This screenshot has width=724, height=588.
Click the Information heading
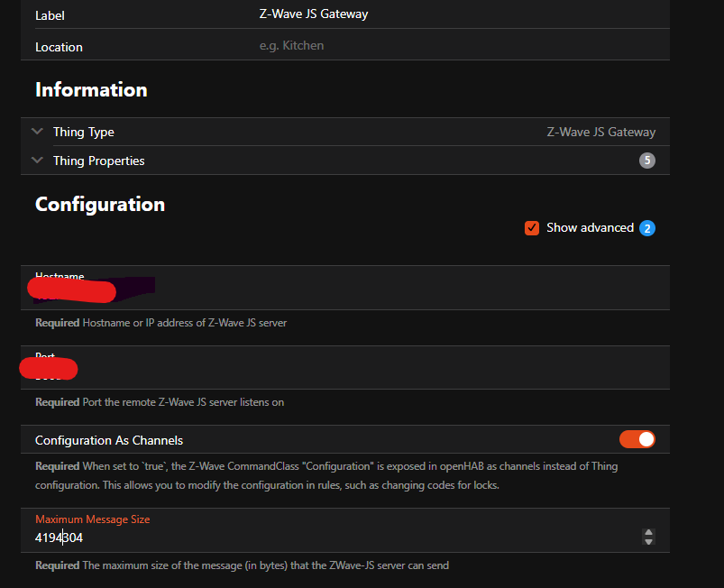point(91,89)
